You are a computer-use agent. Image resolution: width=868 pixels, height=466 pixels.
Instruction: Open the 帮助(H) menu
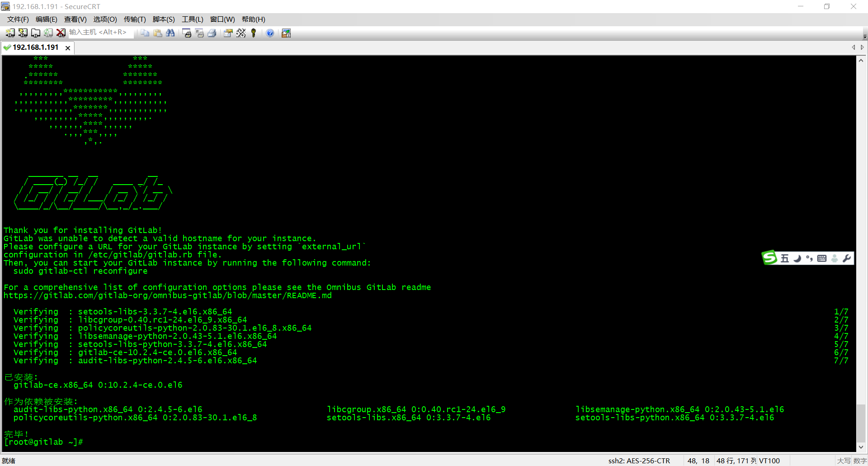point(253,19)
